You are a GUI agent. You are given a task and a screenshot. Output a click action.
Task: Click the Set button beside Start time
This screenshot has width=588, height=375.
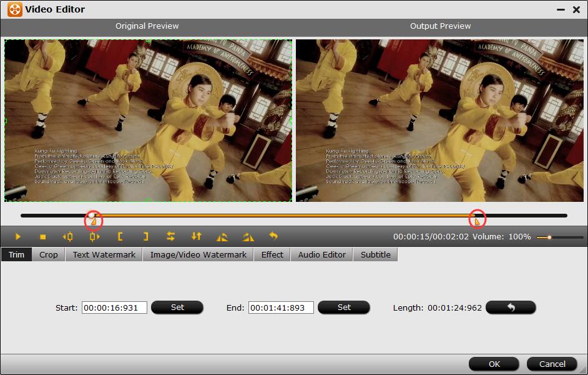[177, 307]
